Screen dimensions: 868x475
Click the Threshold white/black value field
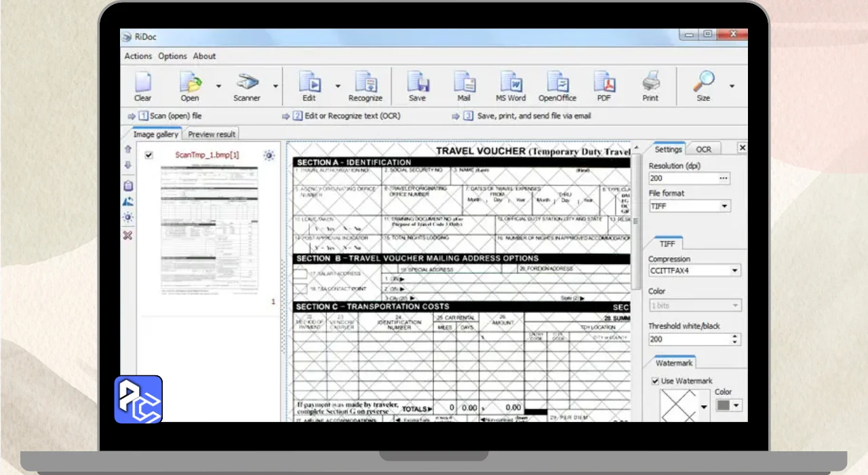click(689, 339)
